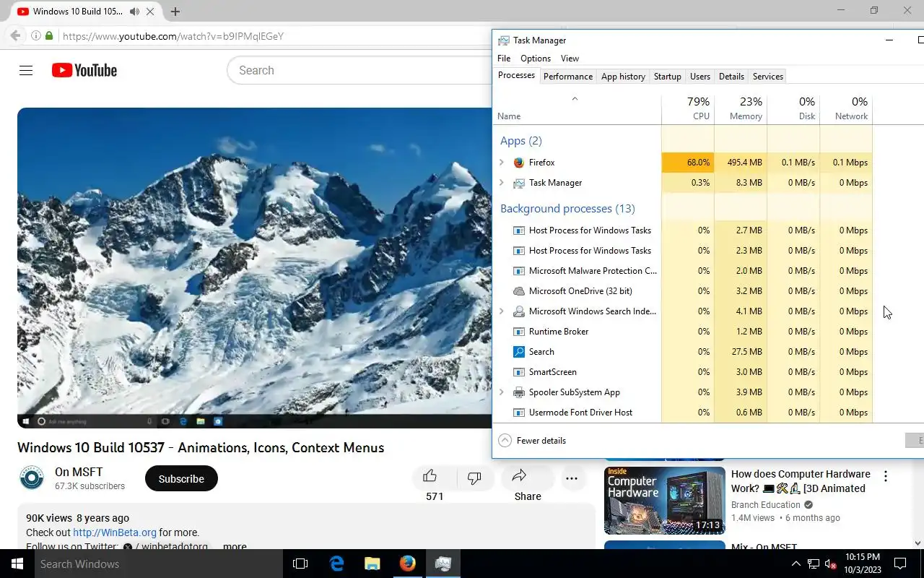The image size is (924, 578).
Task: Close the Windows 10 Build YouTube tab
Action: click(x=150, y=12)
